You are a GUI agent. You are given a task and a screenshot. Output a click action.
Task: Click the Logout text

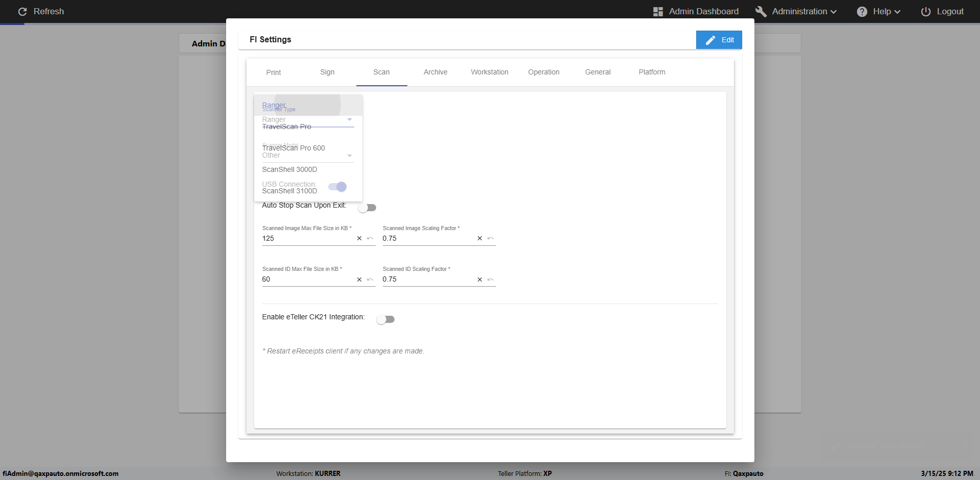coord(950,11)
